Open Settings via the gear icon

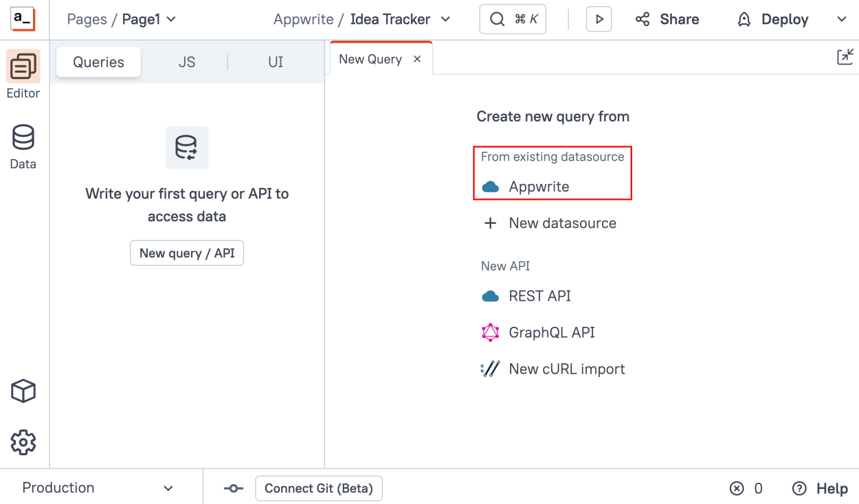24,442
